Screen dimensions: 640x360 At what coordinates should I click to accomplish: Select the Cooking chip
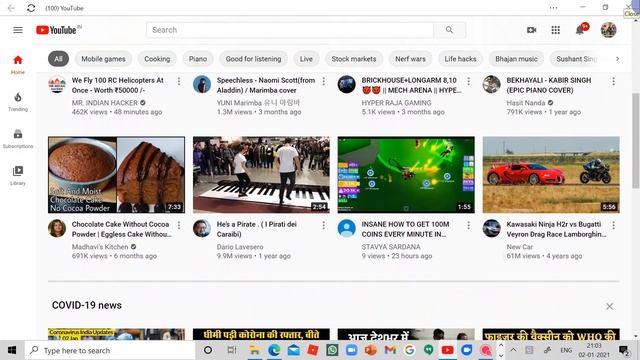[x=157, y=59]
